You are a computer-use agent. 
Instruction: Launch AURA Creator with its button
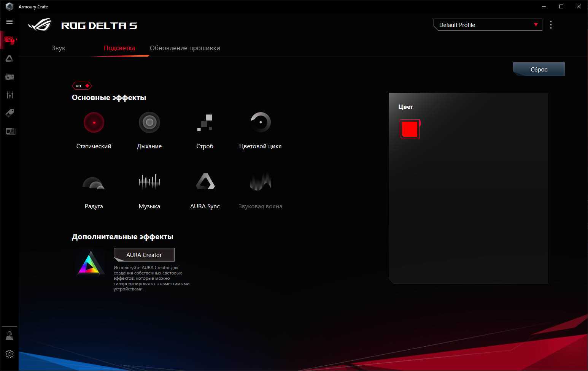click(144, 255)
